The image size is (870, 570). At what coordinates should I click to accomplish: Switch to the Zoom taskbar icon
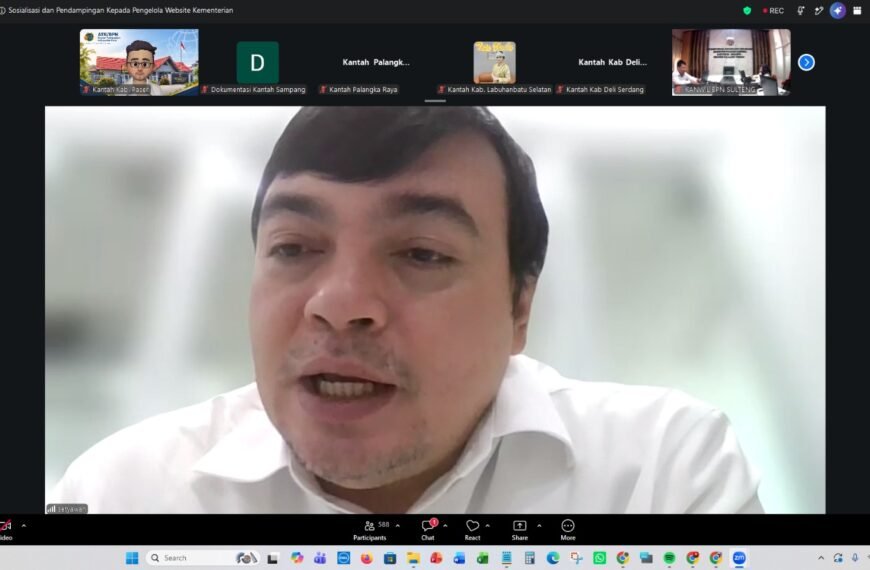[739, 558]
